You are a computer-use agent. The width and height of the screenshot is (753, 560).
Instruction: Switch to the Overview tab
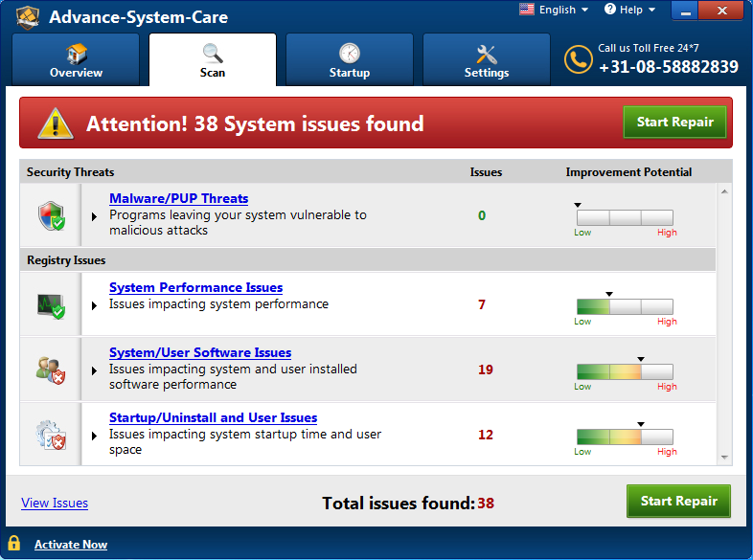pos(76,59)
